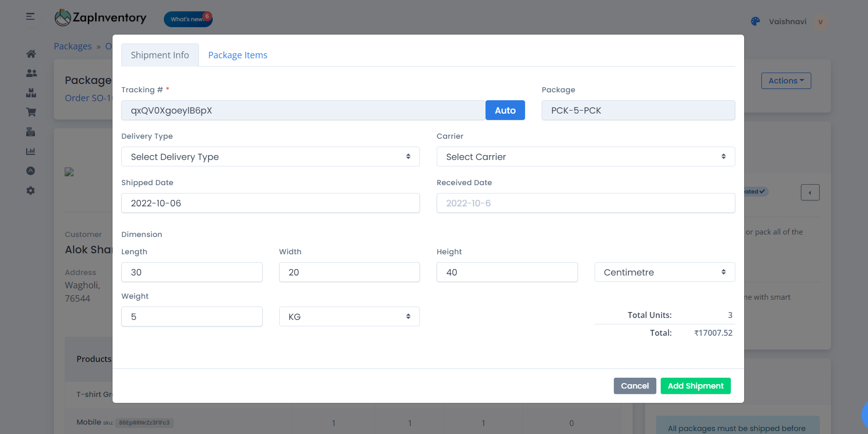The image size is (868, 434).
Task: Click the broken image thumbnail
Action: pyautogui.click(x=69, y=172)
